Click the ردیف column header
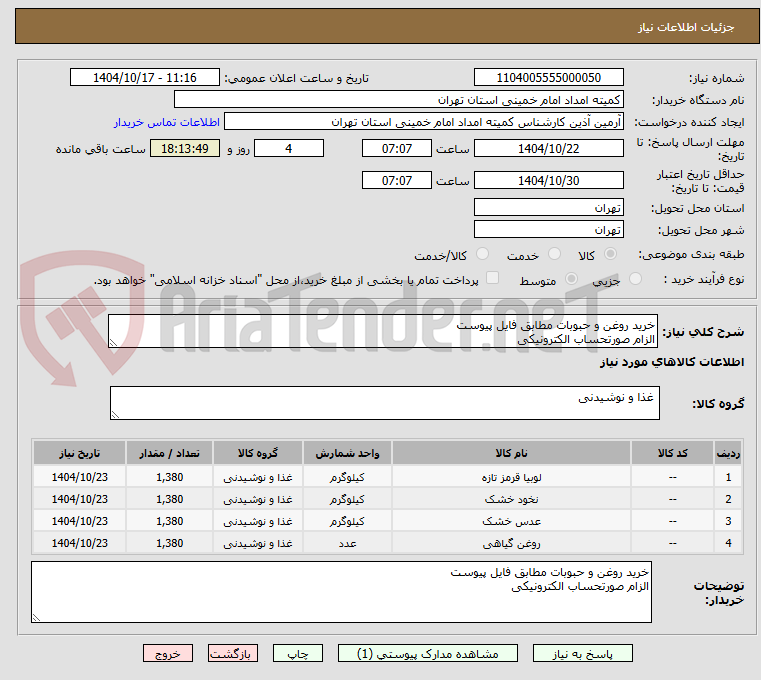This screenshot has width=761, height=680. tap(728, 453)
